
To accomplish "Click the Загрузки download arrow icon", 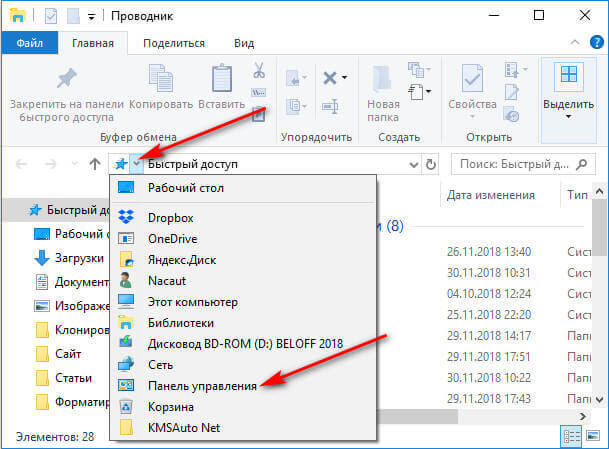I will pos(42,258).
